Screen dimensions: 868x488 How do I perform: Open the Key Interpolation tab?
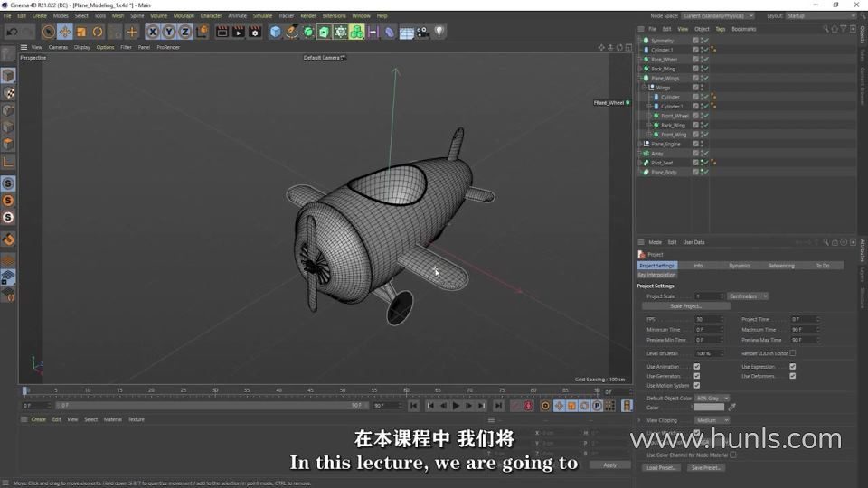tap(656, 275)
